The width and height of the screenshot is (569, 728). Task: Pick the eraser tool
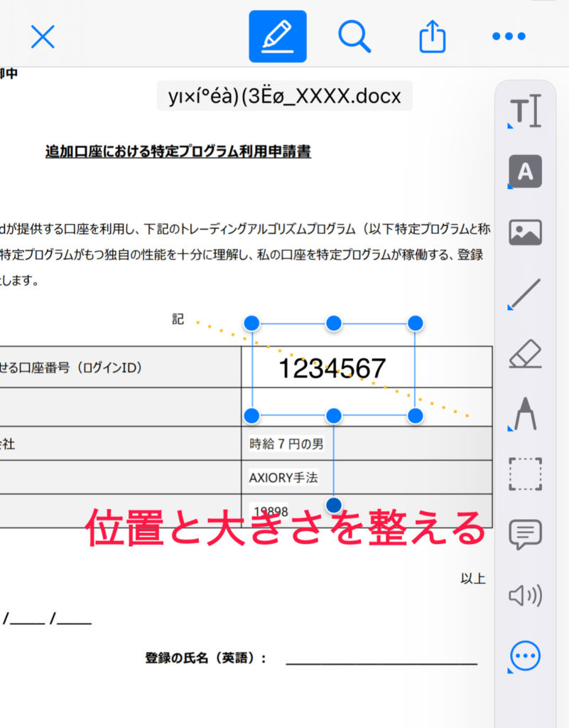tap(526, 354)
